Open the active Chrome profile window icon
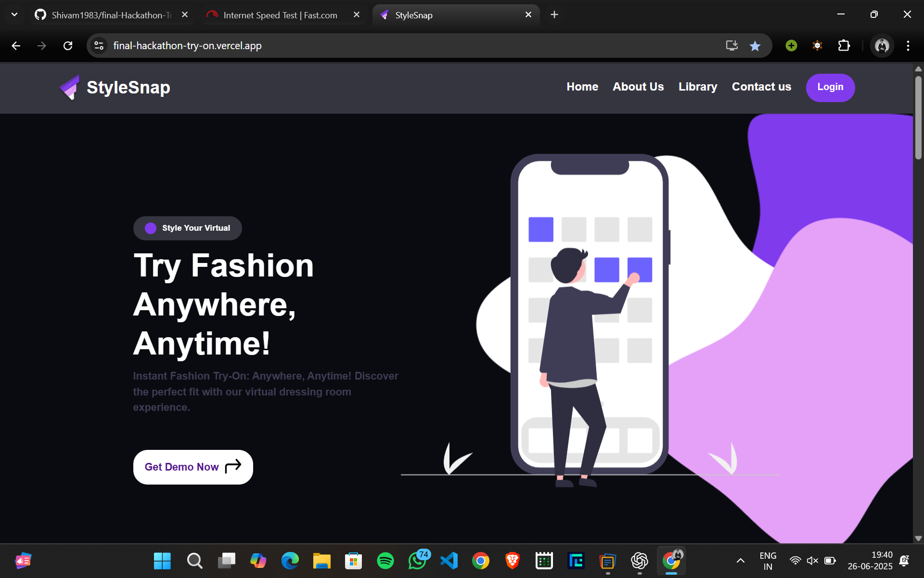924x578 pixels. [x=671, y=561]
